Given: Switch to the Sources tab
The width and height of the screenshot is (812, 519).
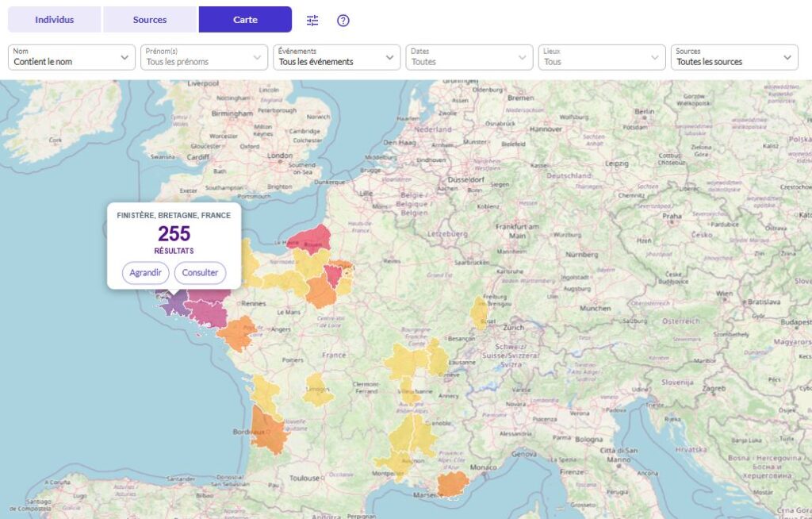Looking at the screenshot, I should coord(150,20).
